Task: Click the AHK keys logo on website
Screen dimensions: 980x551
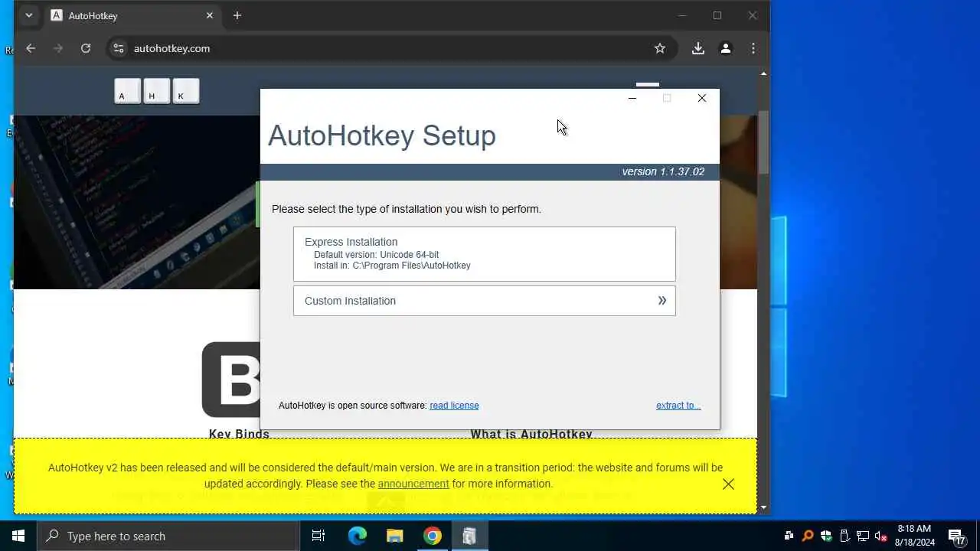Action: point(157,91)
